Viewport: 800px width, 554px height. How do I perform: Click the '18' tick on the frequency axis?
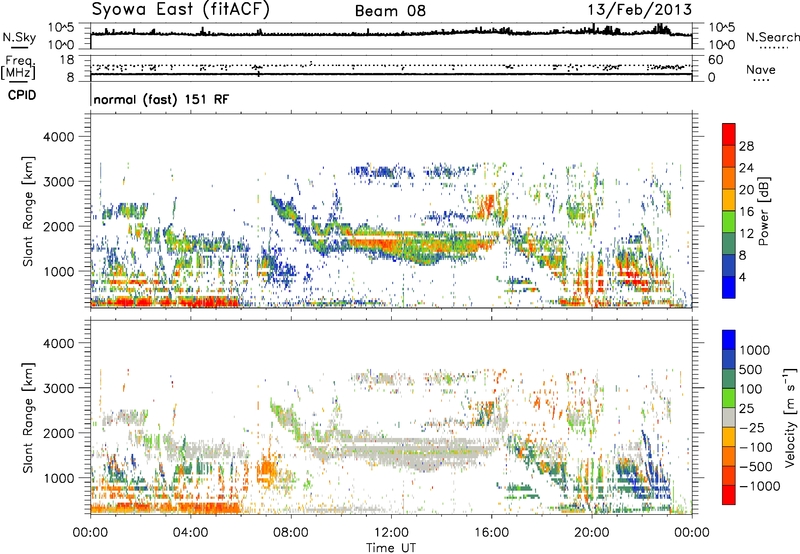[x=67, y=60]
